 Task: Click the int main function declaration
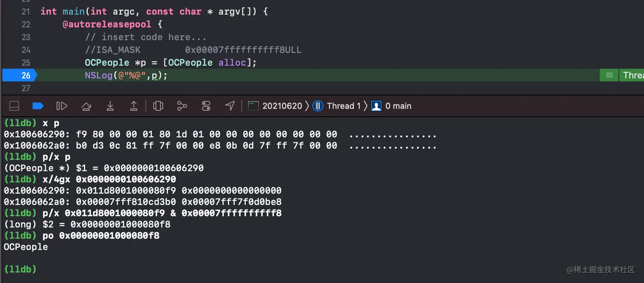click(154, 12)
